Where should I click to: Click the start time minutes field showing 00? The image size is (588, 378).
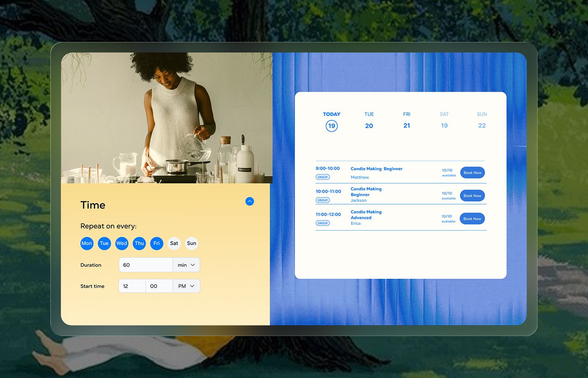tap(159, 286)
